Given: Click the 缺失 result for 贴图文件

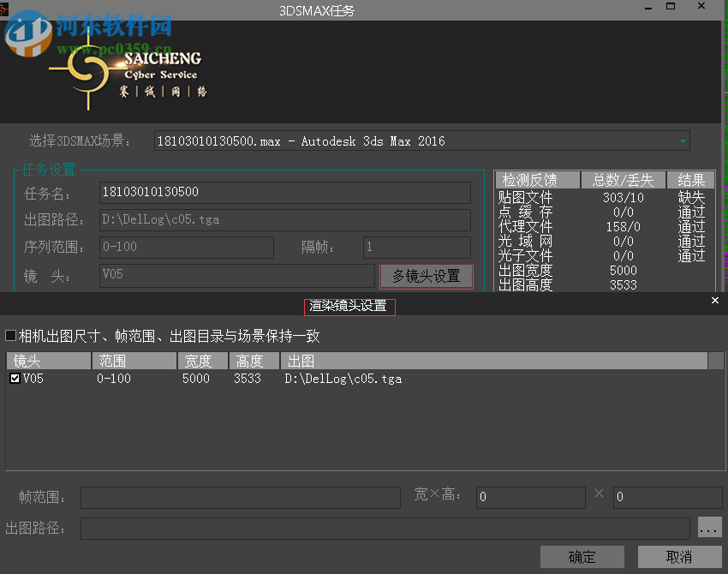Looking at the screenshot, I should pos(691,197).
